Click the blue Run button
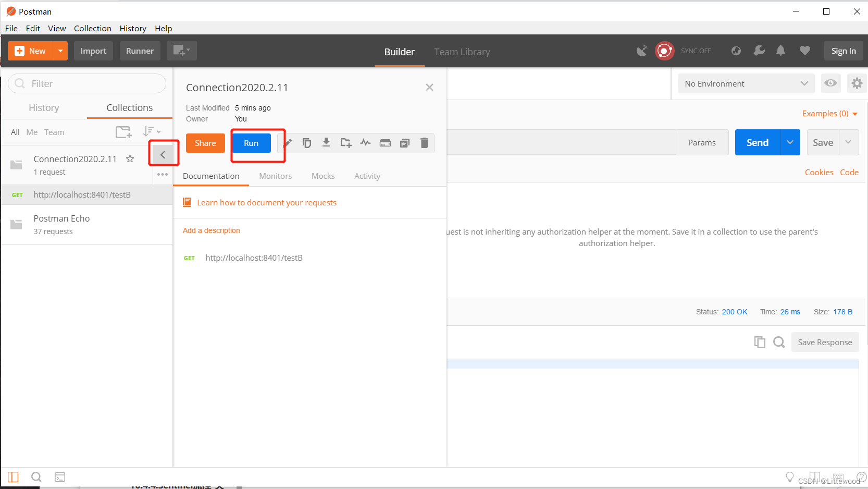868x489 pixels. (x=251, y=143)
